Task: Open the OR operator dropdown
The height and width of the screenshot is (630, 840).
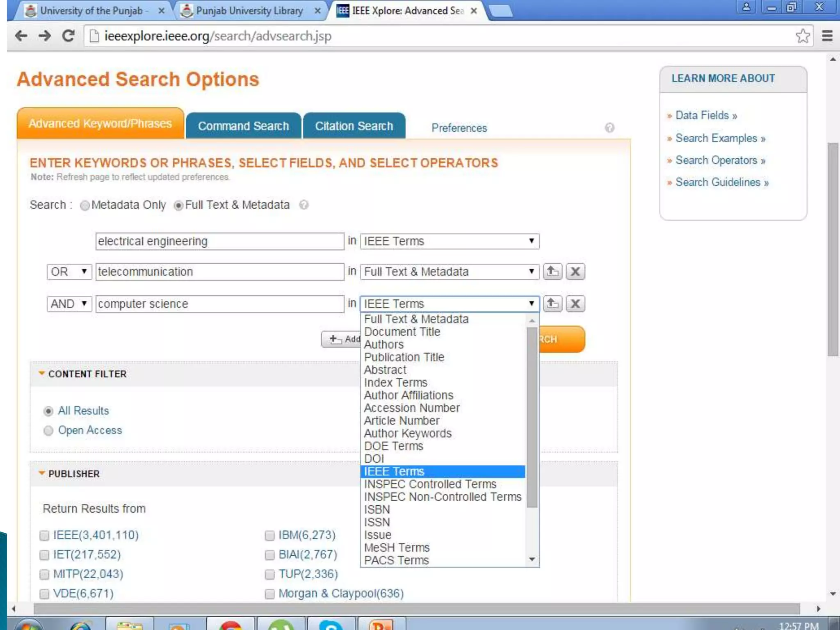Action: click(x=68, y=272)
